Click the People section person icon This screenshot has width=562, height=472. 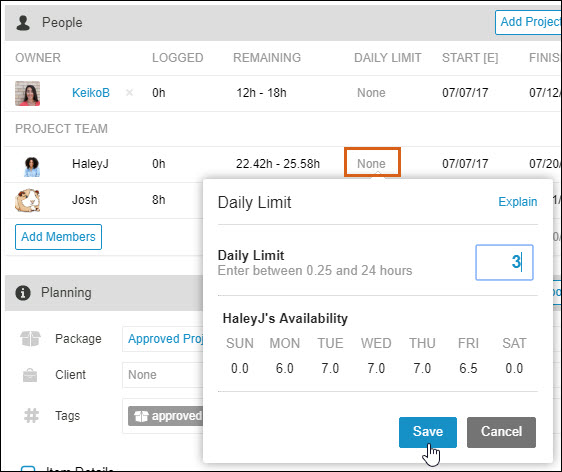click(x=23, y=23)
